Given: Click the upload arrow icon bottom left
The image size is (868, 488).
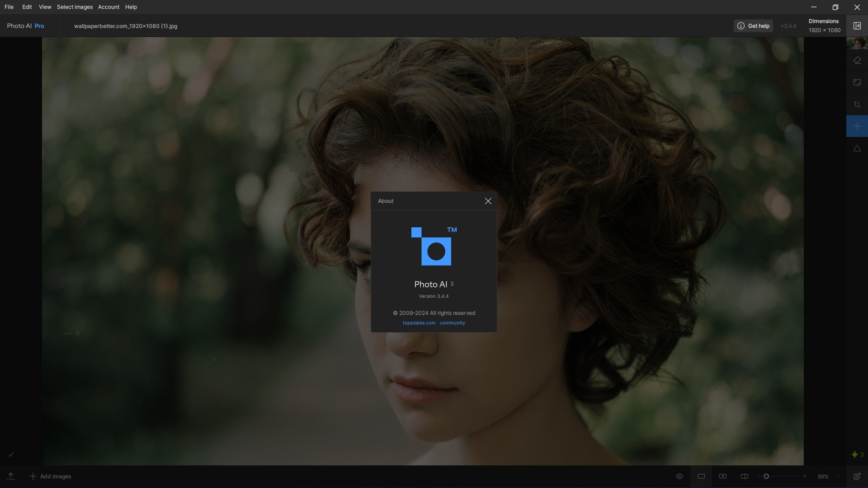Looking at the screenshot, I should click(11, 477).
